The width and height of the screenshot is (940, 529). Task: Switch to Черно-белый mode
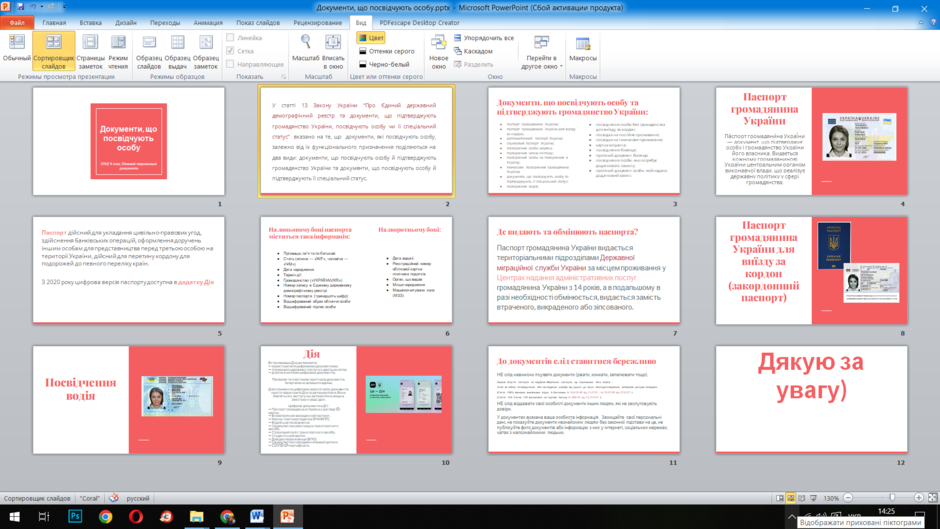tap(384, 64)
